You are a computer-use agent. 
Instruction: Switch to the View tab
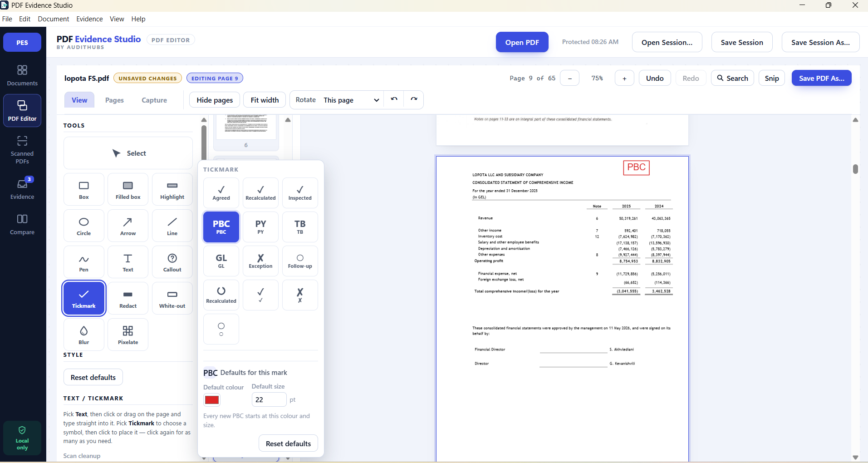tap(79, 100)
